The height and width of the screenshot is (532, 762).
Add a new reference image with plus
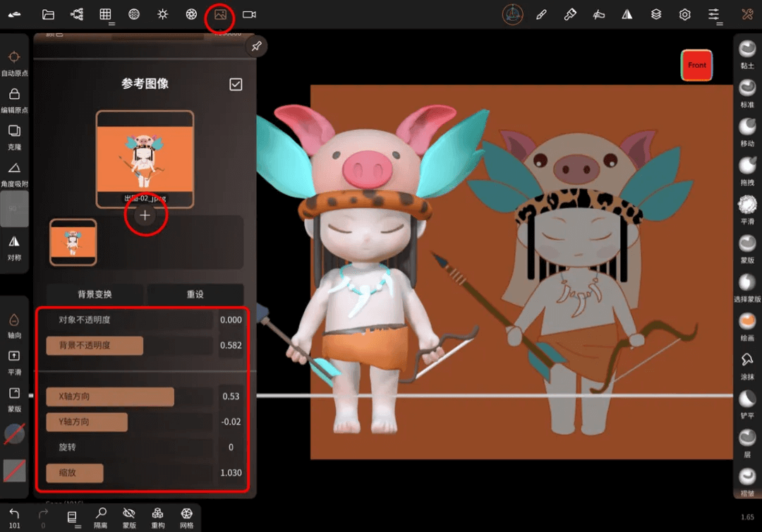[x=145, y=215]
